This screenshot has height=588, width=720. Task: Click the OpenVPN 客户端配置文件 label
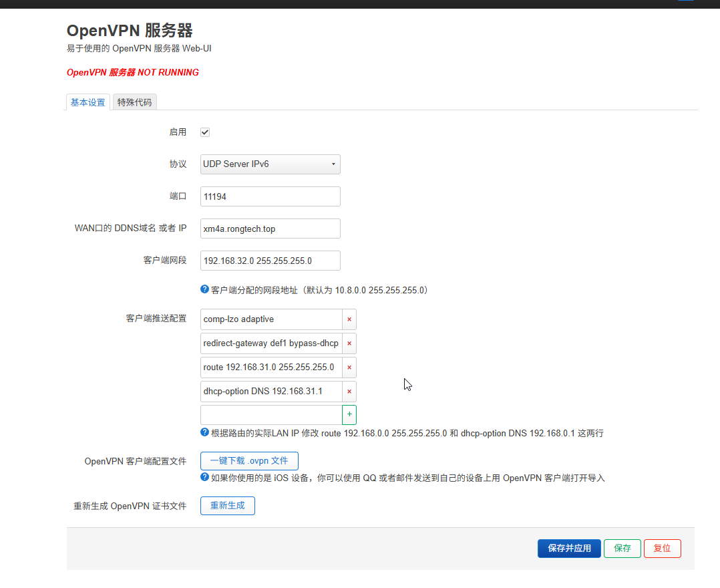pyautogui.click(x=136, y=461)
